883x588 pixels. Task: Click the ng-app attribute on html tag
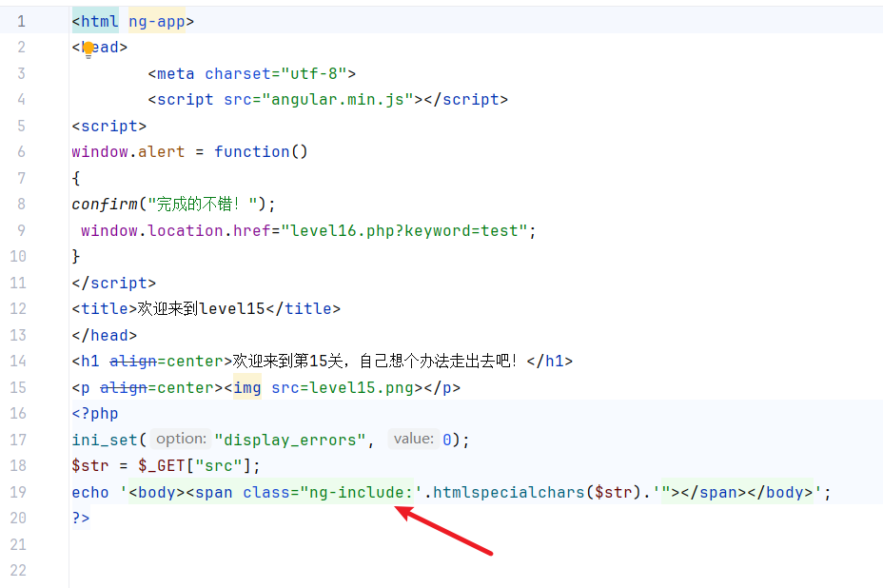(x=156, y=21)
